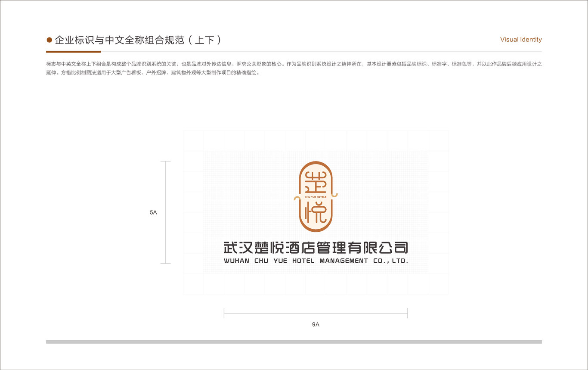Click the heading 企业标识与中文全称组合规范（上下）
This screenshot has height=370, width=588.
[x=138, y=40]
